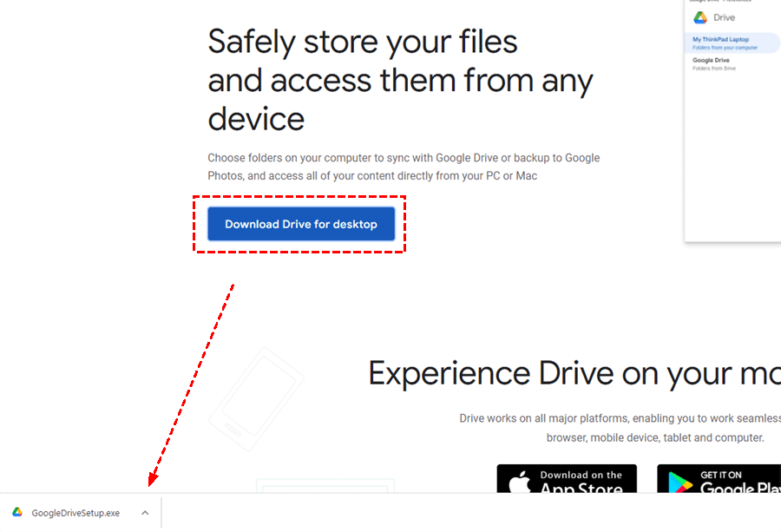Select the My ThinkPad Laptop entry
This screenshot has height=532, width=781.
[732, 43]
